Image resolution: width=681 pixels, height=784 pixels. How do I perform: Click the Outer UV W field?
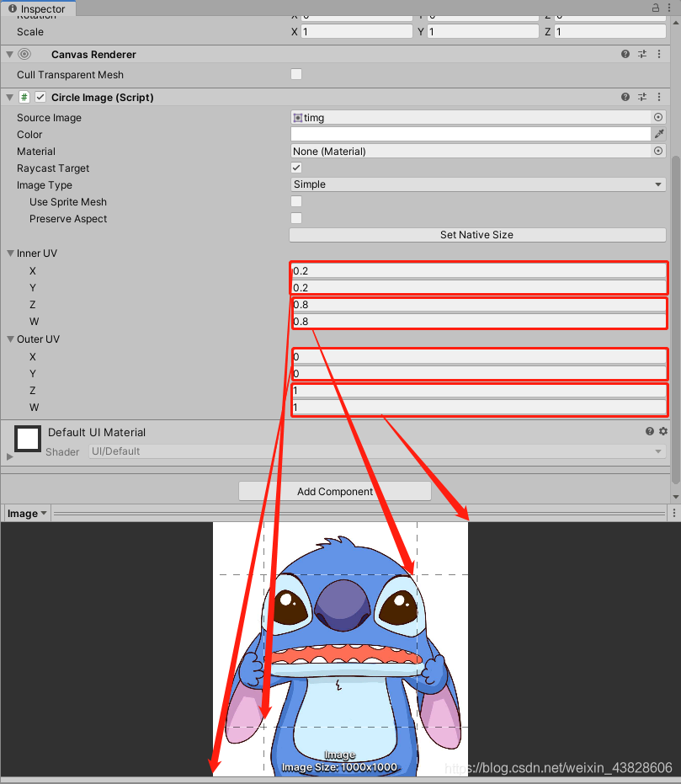478,407
